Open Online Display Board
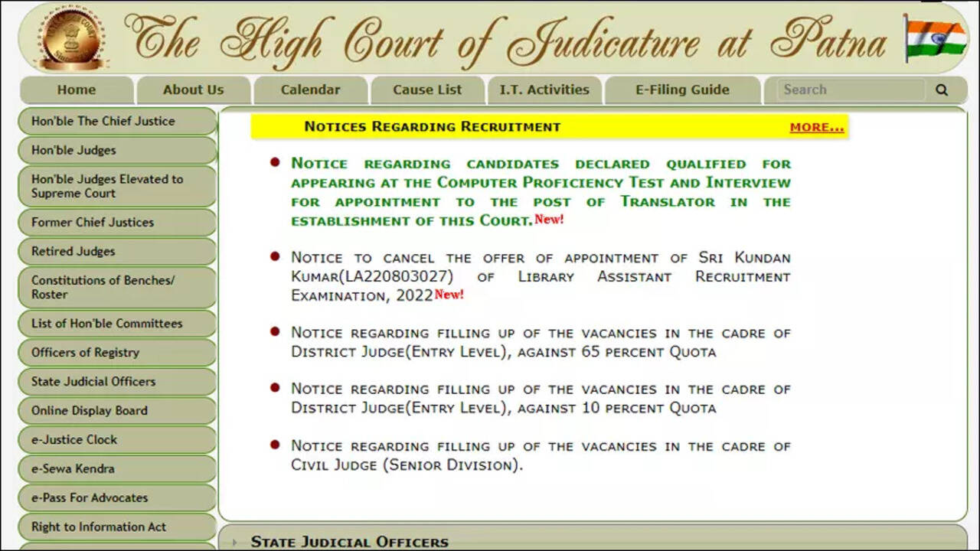This screenshot has height=551, width=980. 117,410
